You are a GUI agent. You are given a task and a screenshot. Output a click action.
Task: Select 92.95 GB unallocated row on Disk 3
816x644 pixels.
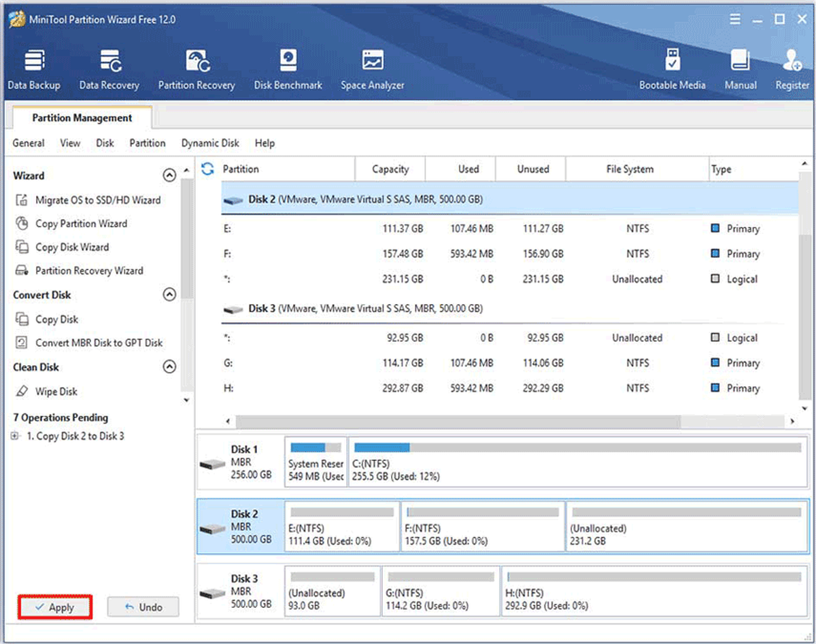[x=509, y=338]
